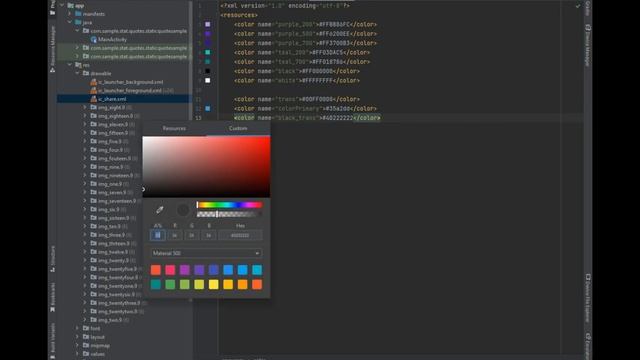Open the MainActivity class file
640x360 pixels.
pyautogui.click(x=112, y=40)
